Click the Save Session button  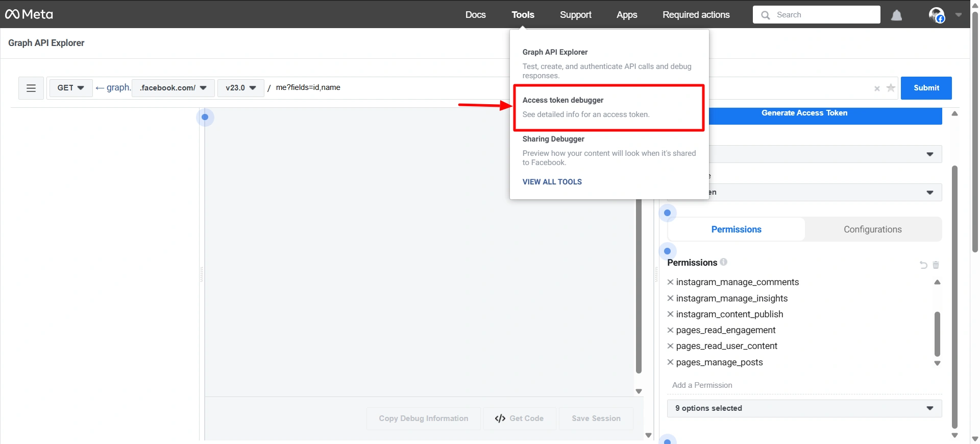[596, 418]
